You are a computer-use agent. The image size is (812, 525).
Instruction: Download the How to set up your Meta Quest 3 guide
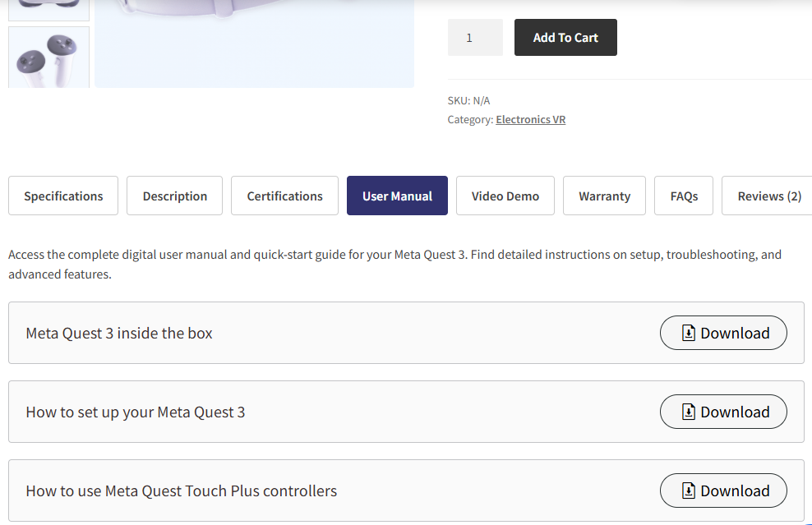[x=723, y=412]
